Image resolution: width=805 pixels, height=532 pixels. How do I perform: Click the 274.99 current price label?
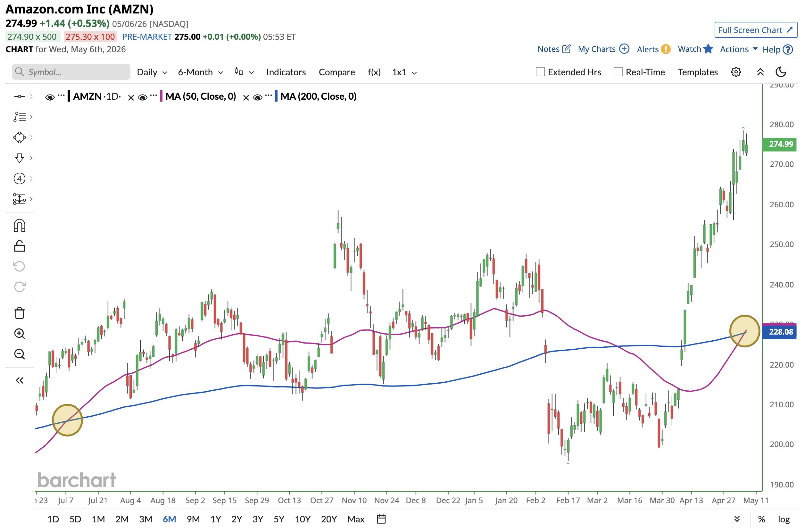[x=780, y=144]
